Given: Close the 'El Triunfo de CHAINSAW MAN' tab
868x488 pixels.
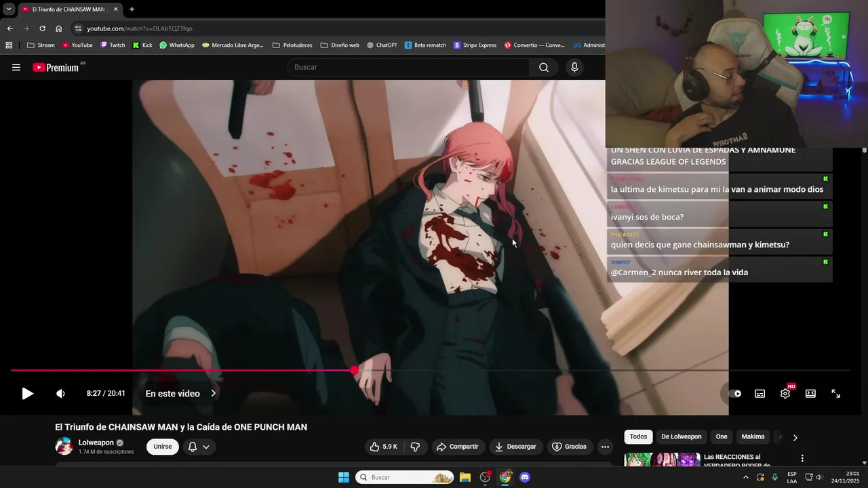Looking at the screenshot, I should pyautogui.click(x=115, y=9).
